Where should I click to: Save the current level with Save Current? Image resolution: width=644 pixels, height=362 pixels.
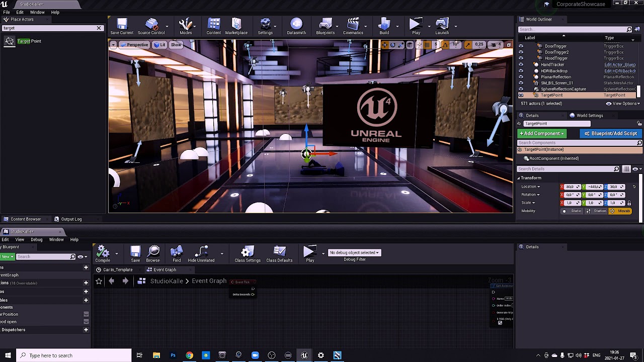122,27
